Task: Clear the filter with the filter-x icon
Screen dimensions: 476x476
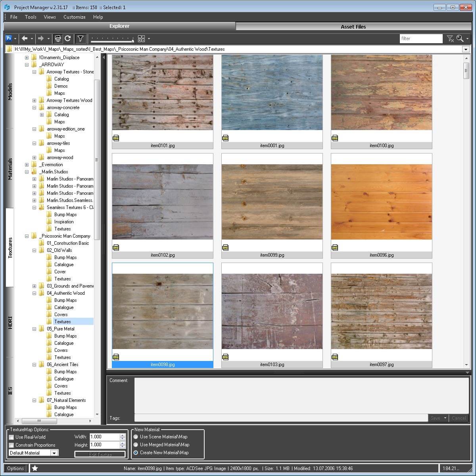Action: click(450, 38)
